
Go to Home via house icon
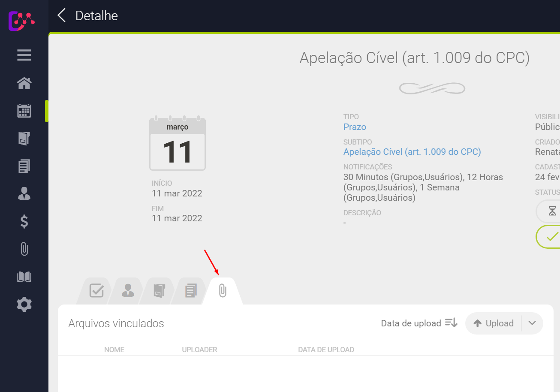pos(24,83)
